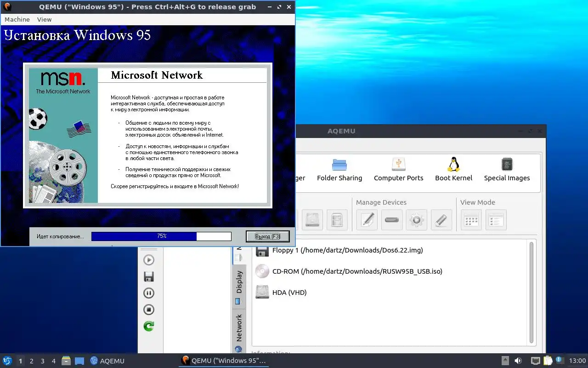Click the device list vertical scrollbar
The image size is (588, 368).
532,293
